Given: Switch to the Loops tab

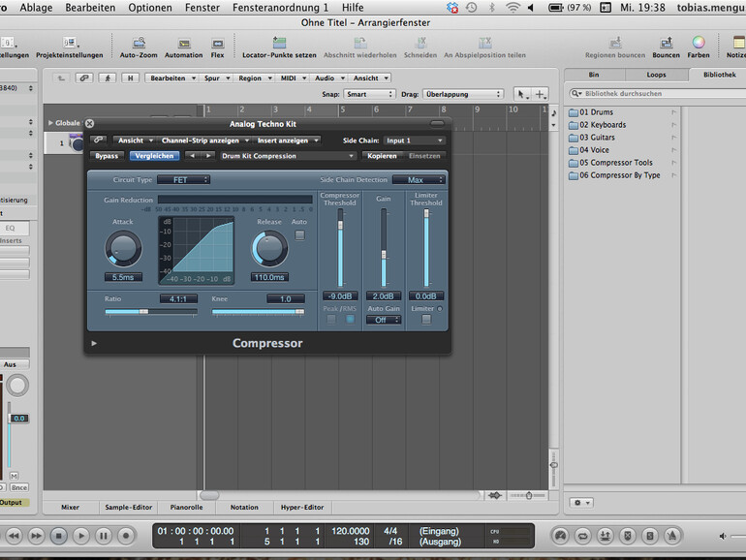Looking at the screenshot, I should coord(655,74).
